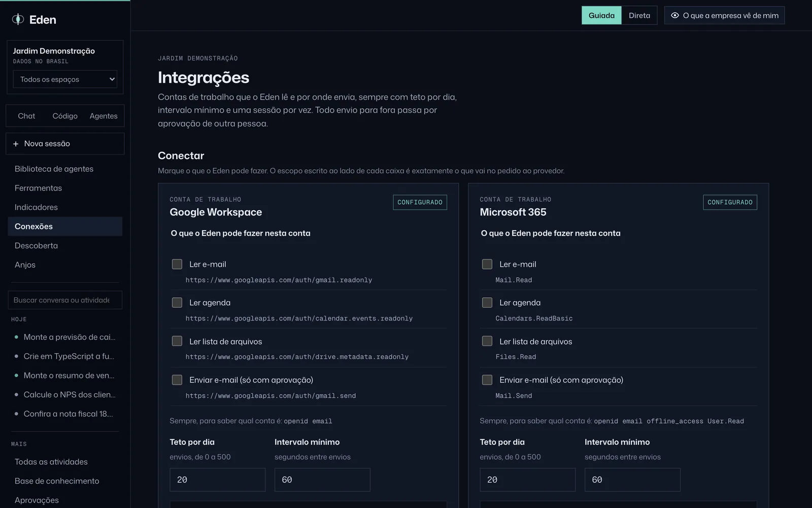
Task: Open Descoberta page
Action: point(65,246)
